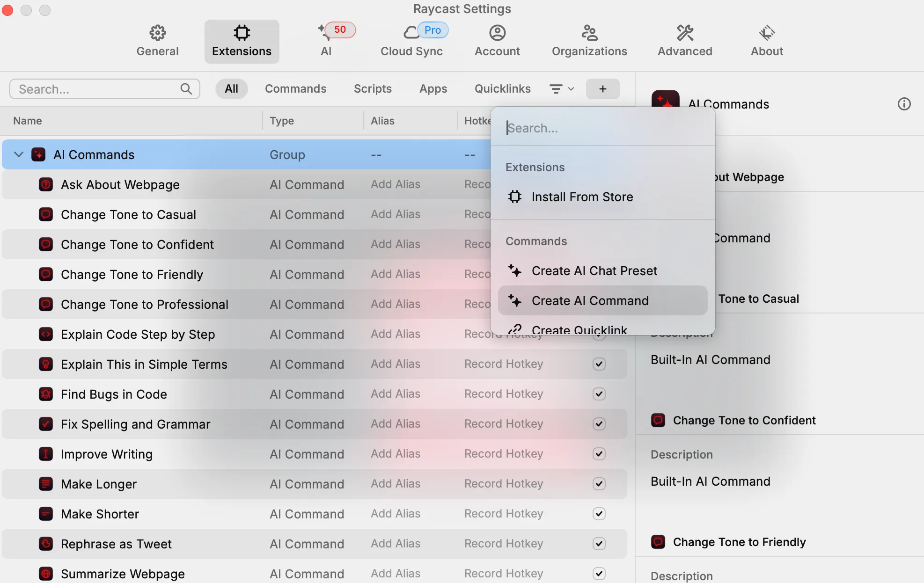Uncheck the Improve Writing command
Image resolution: width=924 pixels, height=583 pixels.
(x=599, y=454)
